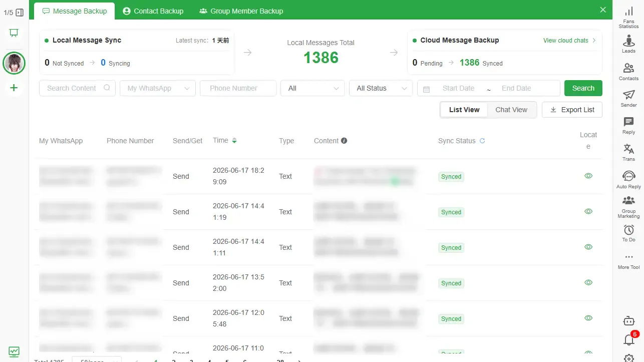644x362 pixels.
Task: Open More Tool menu
Action: coord(628,261)
